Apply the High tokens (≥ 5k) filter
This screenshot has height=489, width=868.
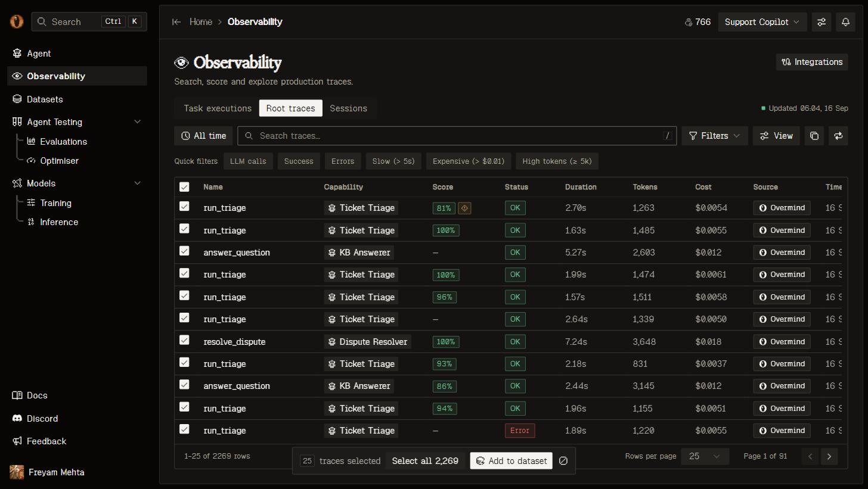(557, 161)
